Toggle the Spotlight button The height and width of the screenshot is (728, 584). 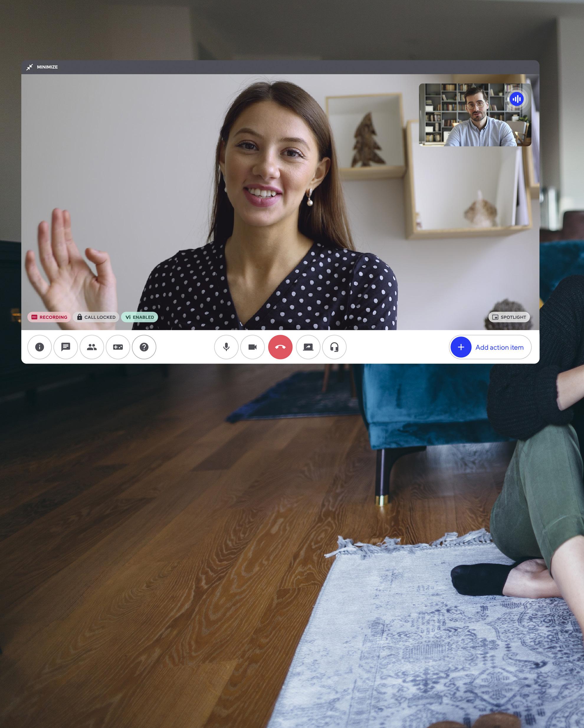point(509,317)
